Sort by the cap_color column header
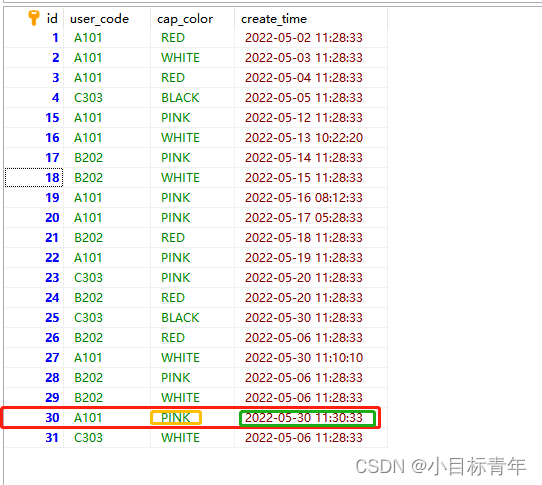The height and width of the screenshot is (485, 542). [x=185, y=19]
